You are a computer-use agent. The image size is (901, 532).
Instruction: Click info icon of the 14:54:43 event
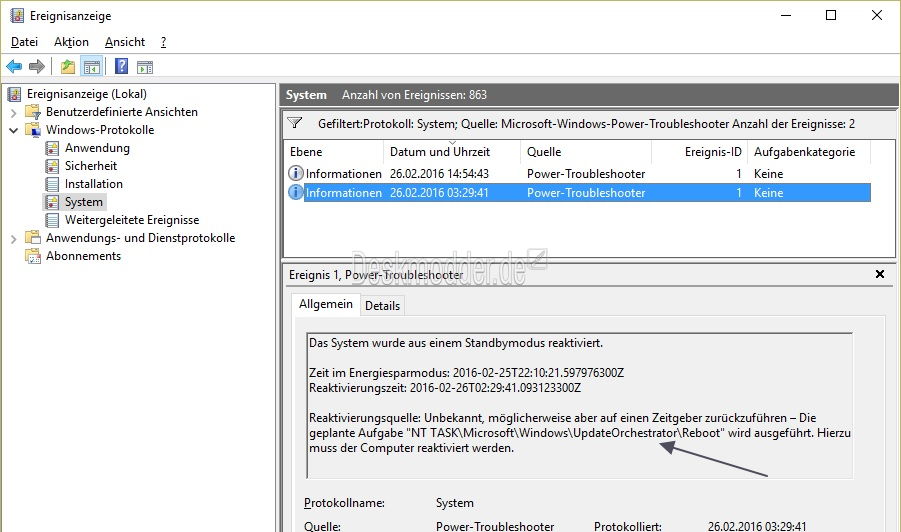point(295,173)
